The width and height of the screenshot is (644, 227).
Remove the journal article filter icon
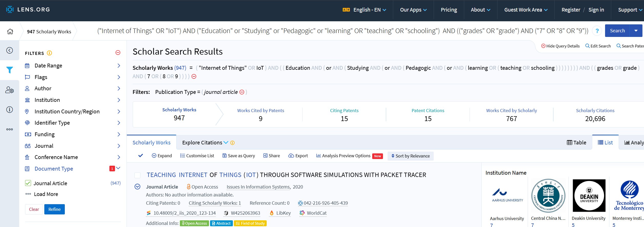[242, 92]
